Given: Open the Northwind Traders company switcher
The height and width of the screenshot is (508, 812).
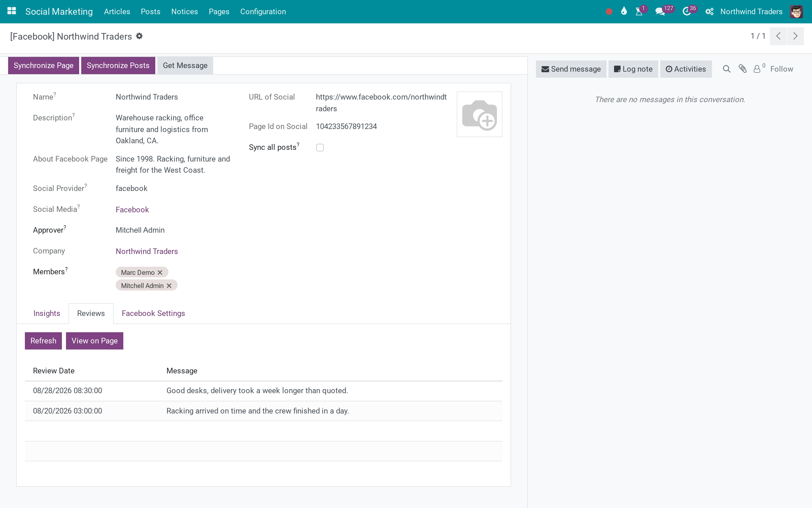Looking at the screenshot, I should 751,12.
